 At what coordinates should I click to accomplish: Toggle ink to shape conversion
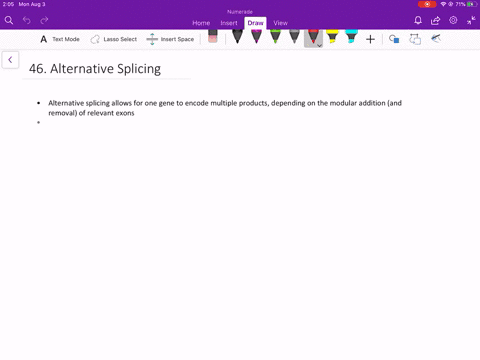415,39
